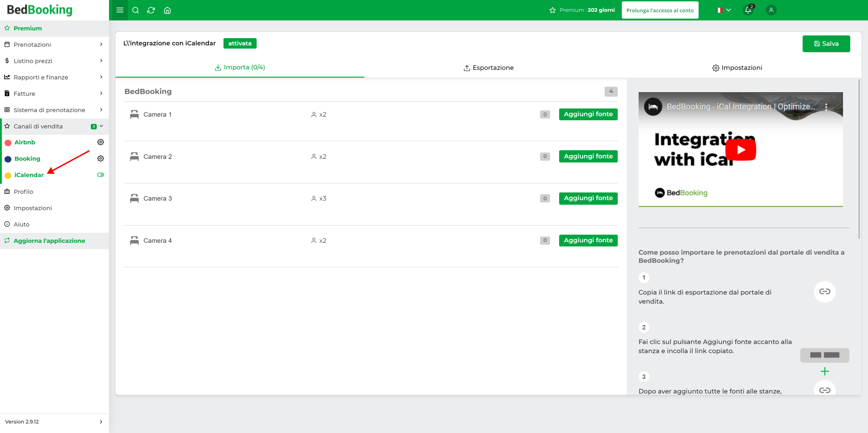
Task: Open Profilo in the sidebar
Action: tap(55, 192)
